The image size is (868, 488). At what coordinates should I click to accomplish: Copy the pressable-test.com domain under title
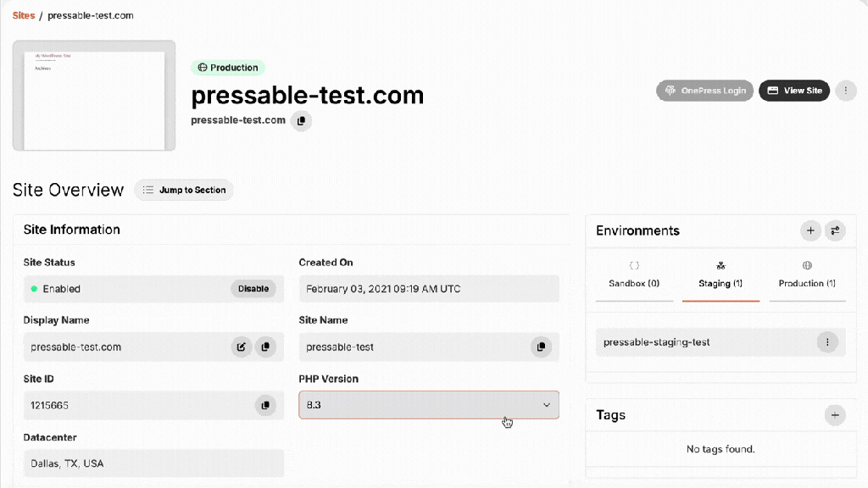pyautogui.click(x=301, y=121)
